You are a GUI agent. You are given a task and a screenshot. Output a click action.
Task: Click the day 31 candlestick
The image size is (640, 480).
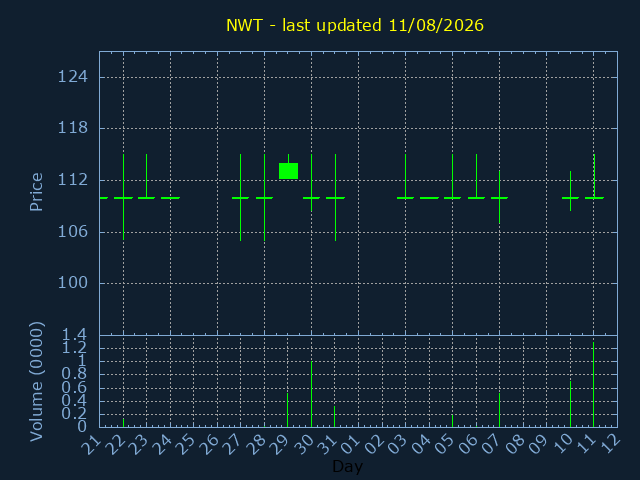(x=336, y=198)
